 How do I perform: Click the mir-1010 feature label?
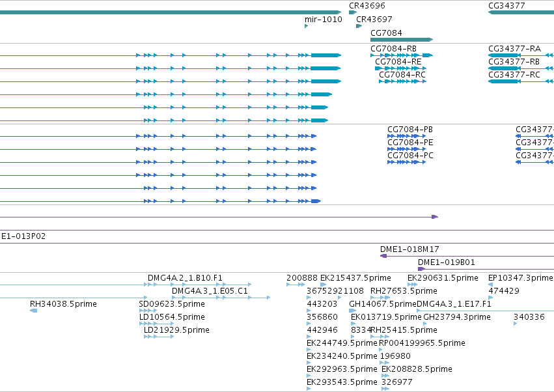pyautogui.click(x=324, y=20)
